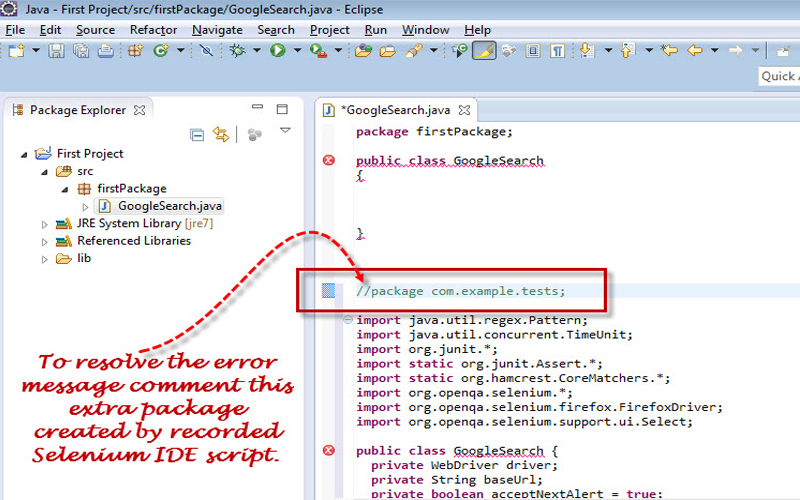Select the Package Explorer tab
Screen dimensions: 800x500
pos(77,110)
